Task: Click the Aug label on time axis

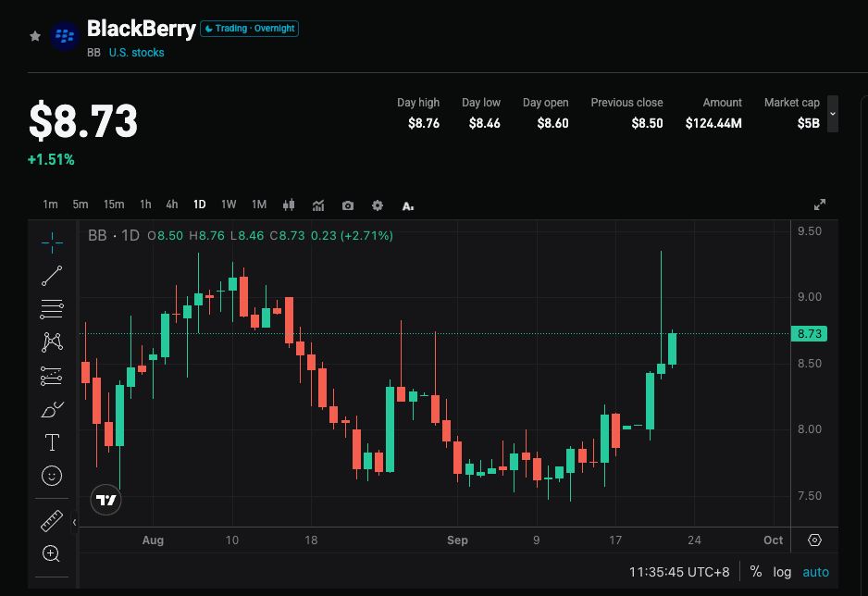Action: click(153, 540)
